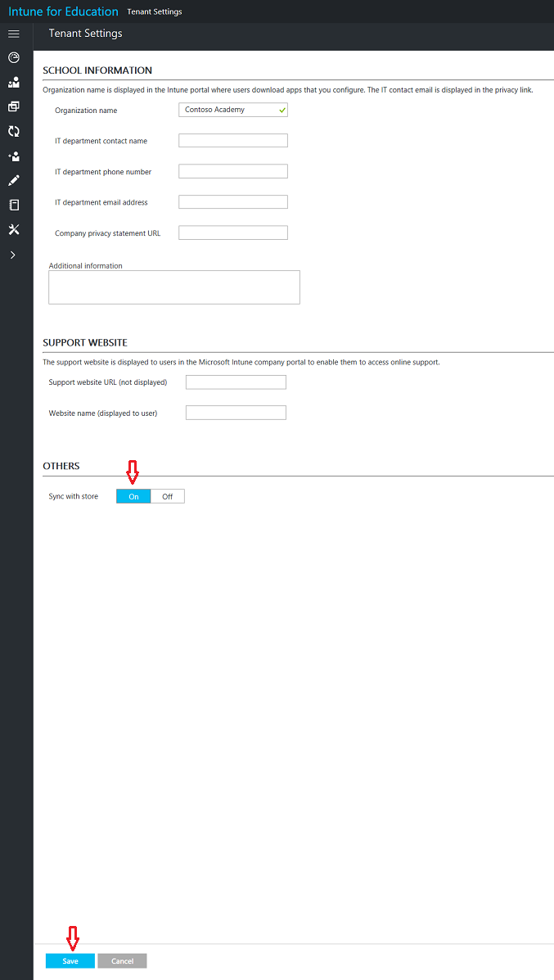Focus the Organization name field

pos(233,110)
